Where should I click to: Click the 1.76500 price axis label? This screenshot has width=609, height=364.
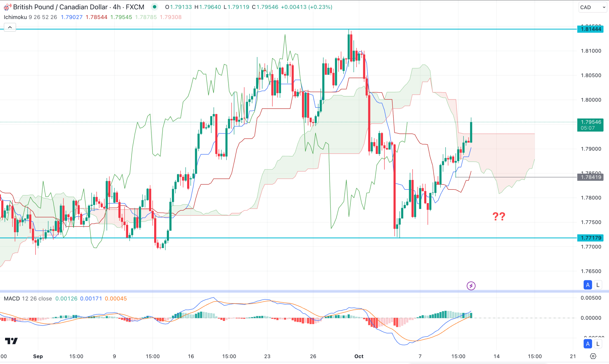pos(591,271)
